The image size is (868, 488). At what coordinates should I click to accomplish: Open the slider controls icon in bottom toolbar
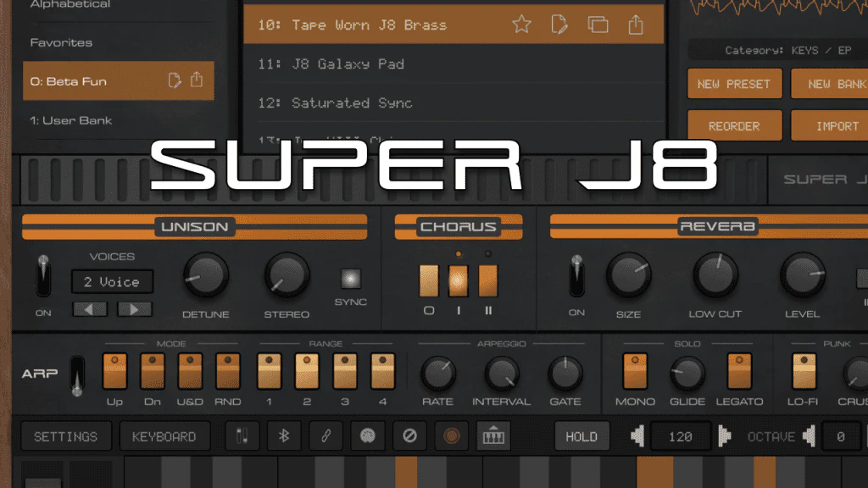(x=242, y=436)
